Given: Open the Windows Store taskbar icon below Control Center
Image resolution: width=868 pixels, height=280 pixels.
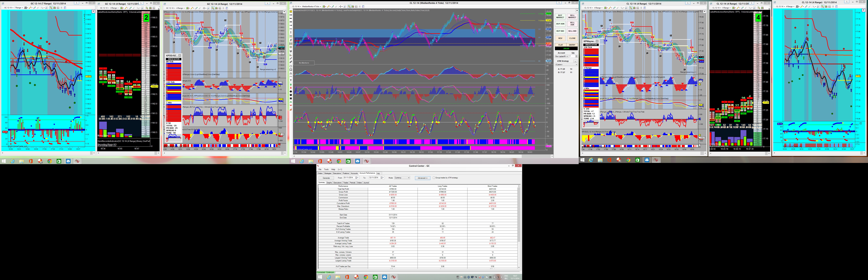Looking at the screenshot, I should [x=375, y=277].
